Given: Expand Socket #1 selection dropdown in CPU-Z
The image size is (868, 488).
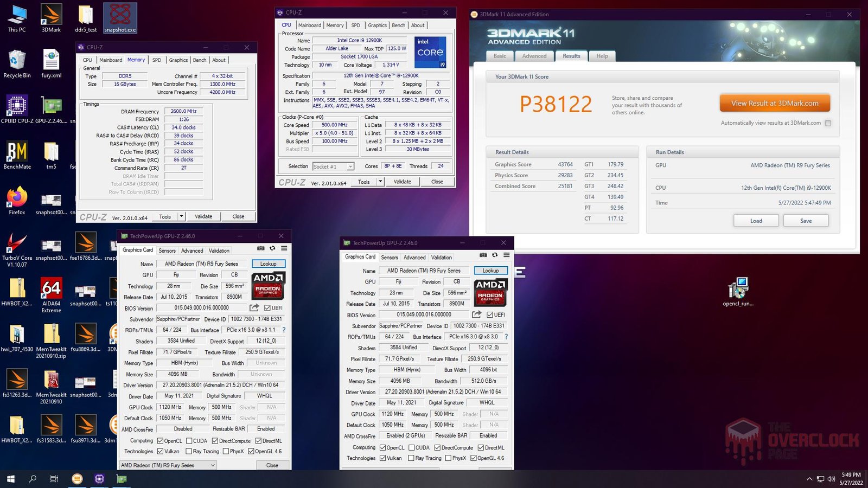Looking at the screenshot, I should click(350, 166).
